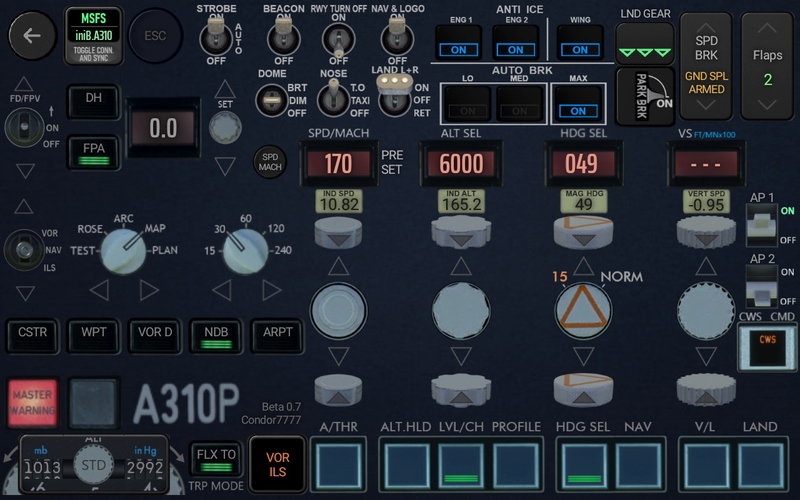The height and width of the screenshot is (500, 800).
Task: Retract flaps with Flaps up chevron
Action: click(x=767, y=28)
